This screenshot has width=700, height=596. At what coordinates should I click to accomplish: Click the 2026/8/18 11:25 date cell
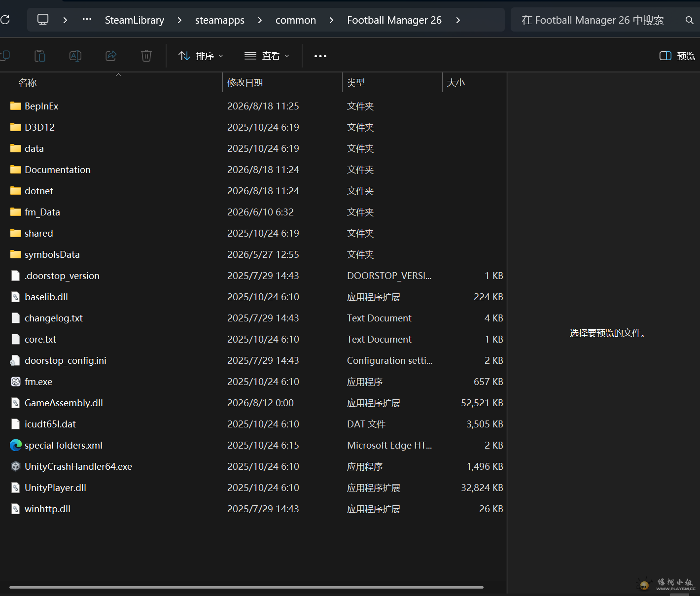tap(263, 106)
